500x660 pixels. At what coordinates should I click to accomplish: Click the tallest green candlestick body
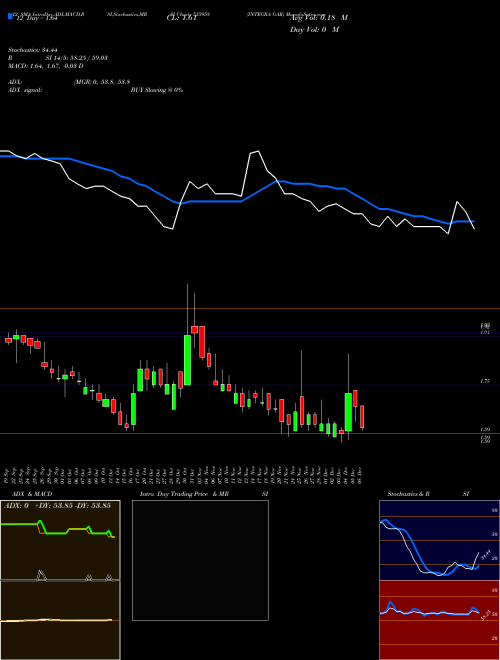click(x=187, y=360)
